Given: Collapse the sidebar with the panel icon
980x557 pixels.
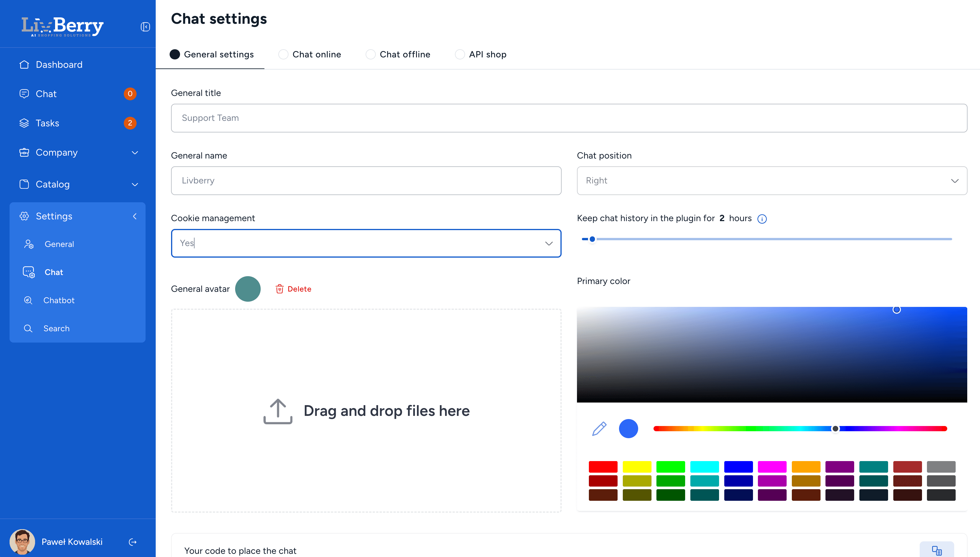Looking at the screenshot, I should [145, 27].
